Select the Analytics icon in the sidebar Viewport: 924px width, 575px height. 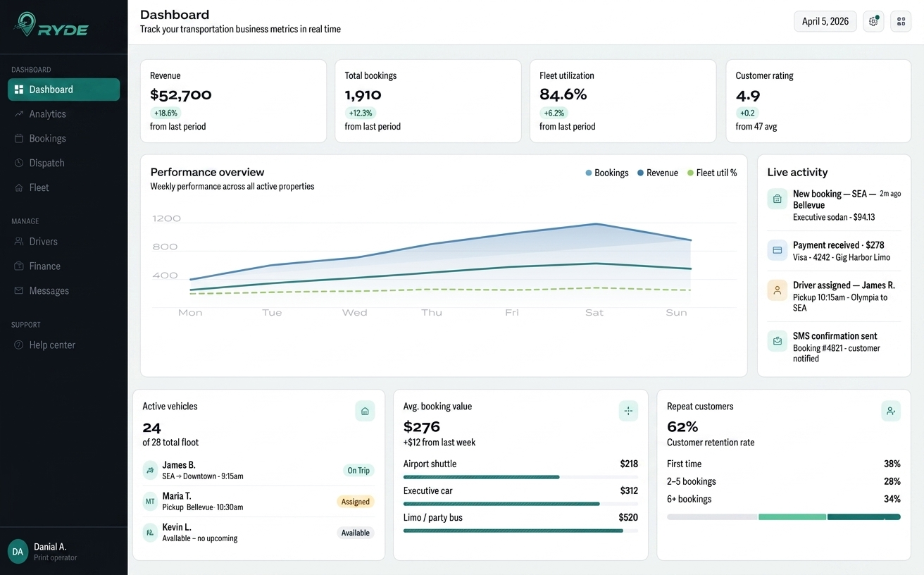(19, 113)
